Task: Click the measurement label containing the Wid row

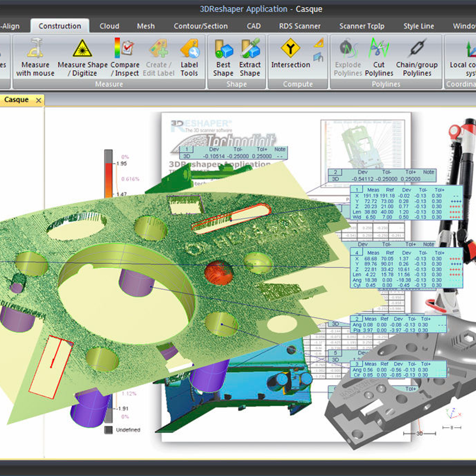Action: (x=407, y=203)
